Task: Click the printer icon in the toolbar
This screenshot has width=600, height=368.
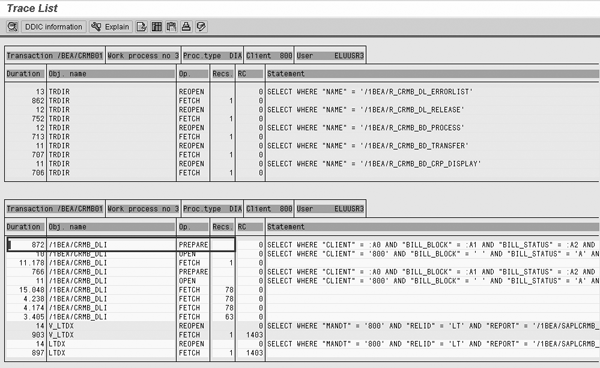Action: (186, 27)
